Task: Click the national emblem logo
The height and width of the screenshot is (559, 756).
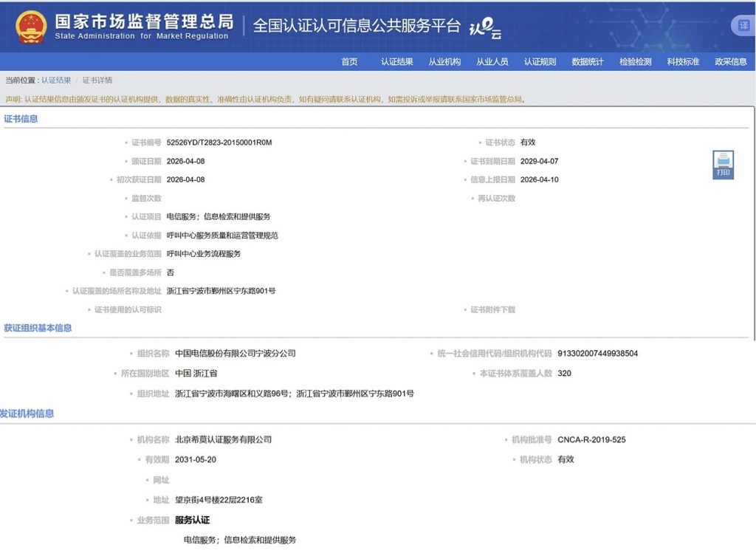Action: (x=31, y=27)
